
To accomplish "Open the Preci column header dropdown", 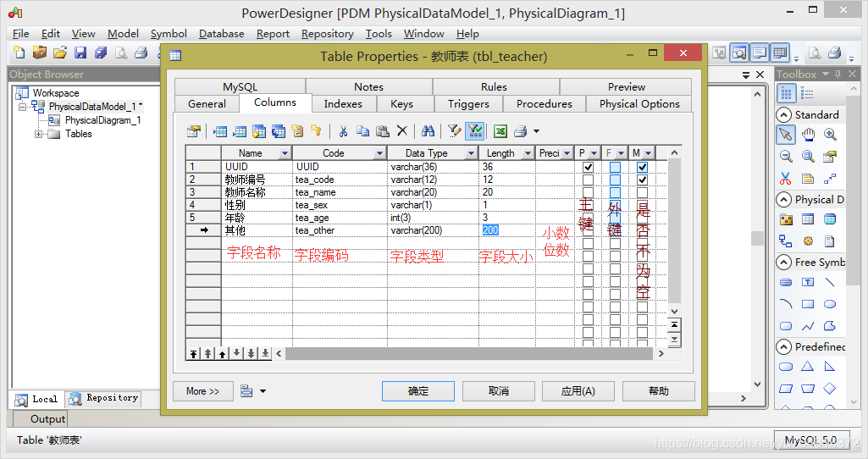I will pos(567,152).
